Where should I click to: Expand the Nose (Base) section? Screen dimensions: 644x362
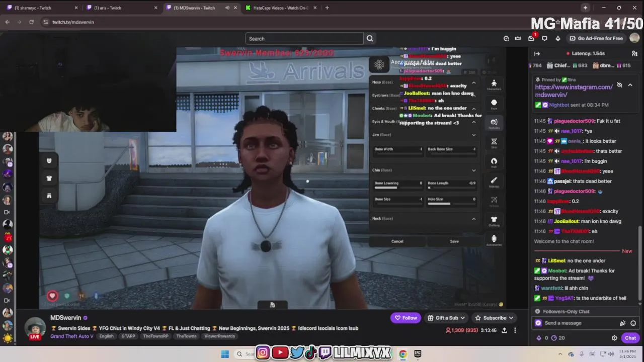[473, 82]
